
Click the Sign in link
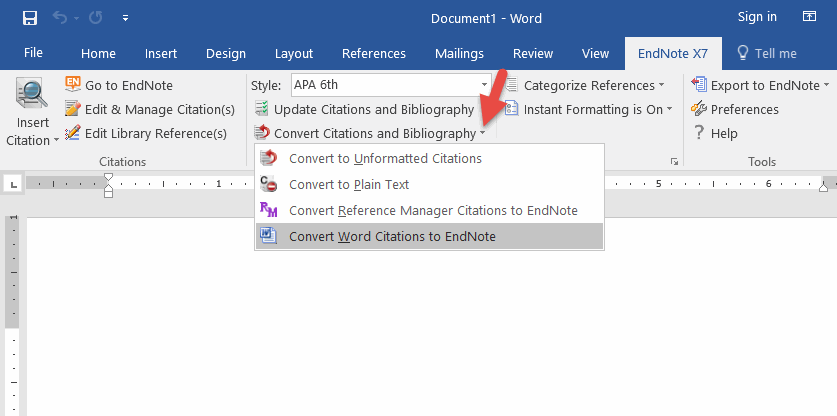coord(757,17)
